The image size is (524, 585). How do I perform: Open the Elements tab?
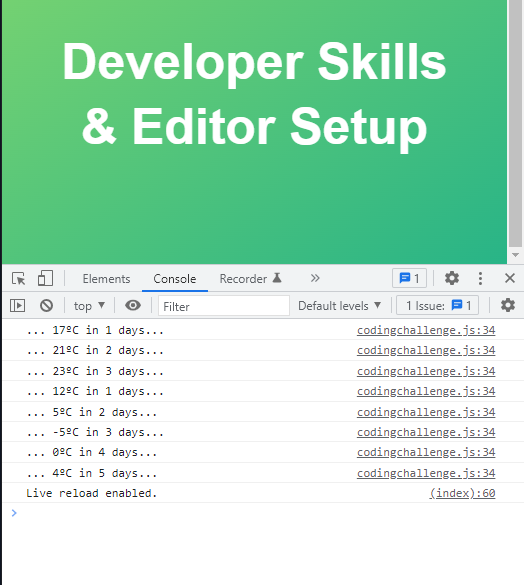click(x=106, y=279)
